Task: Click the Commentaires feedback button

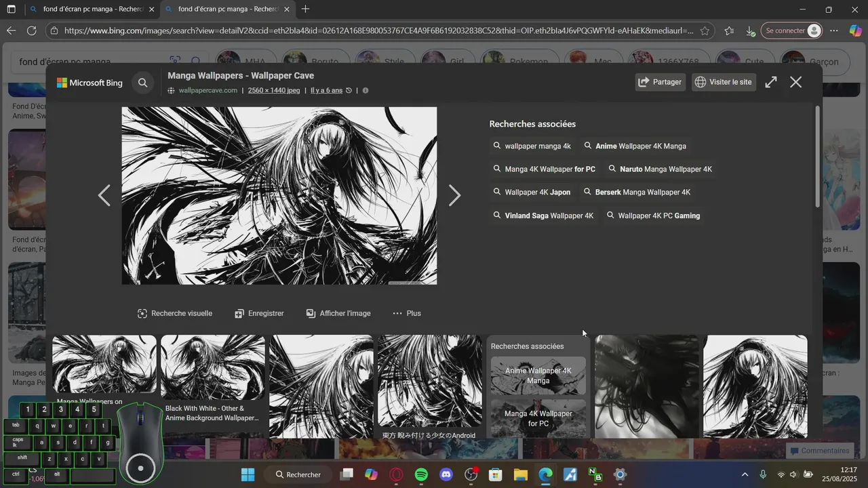Action: coord(819,451)
